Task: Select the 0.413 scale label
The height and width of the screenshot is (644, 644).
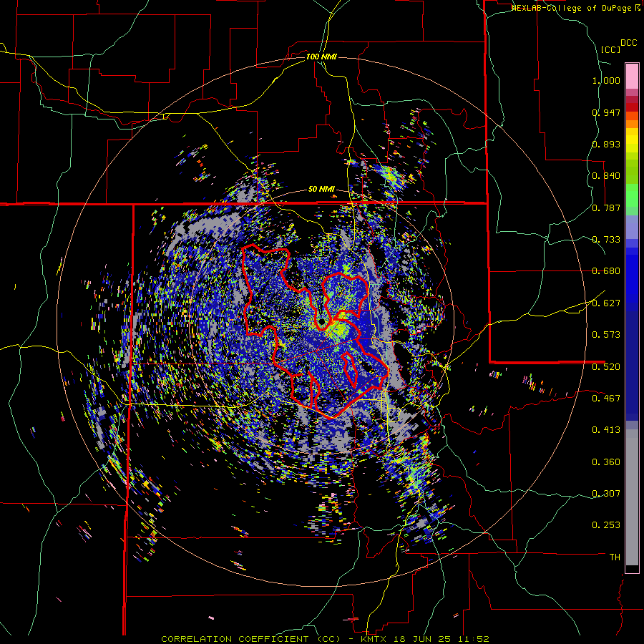Action: pyautogui.click(x=606, y=430)
